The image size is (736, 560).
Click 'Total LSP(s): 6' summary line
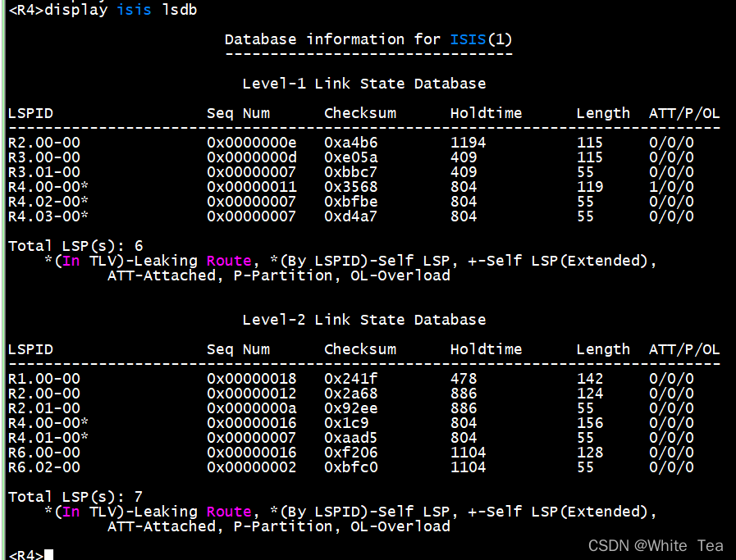click(75, 246)
